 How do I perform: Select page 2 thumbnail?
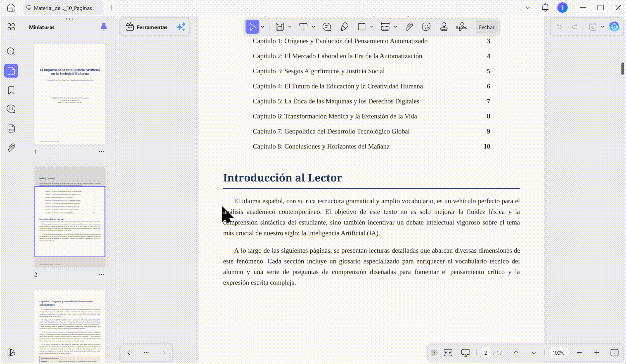click(x=70, y=217)
